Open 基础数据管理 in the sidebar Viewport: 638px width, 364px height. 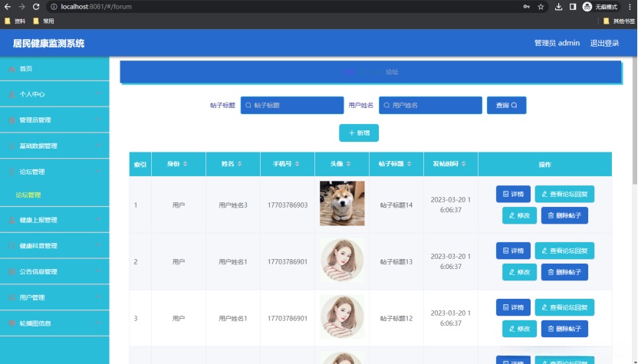pyautogui.click(x=54, y=146)
